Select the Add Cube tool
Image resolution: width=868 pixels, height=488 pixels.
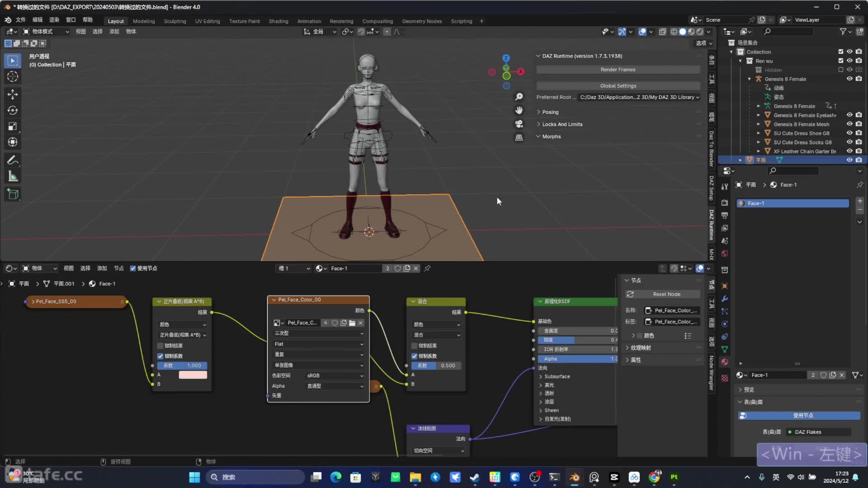[x=13, y=194]
